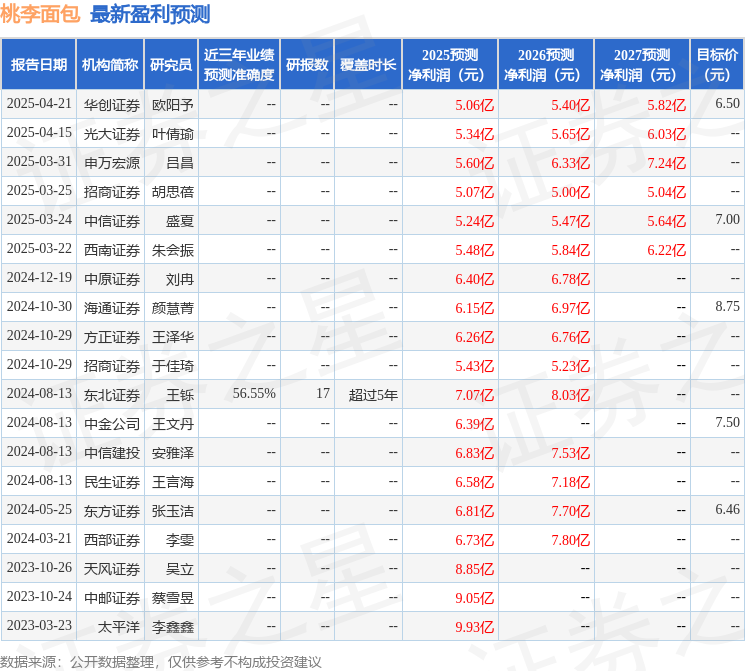Select the 民生证券 institution cell
745x671 pixels.
coord(112,482)
